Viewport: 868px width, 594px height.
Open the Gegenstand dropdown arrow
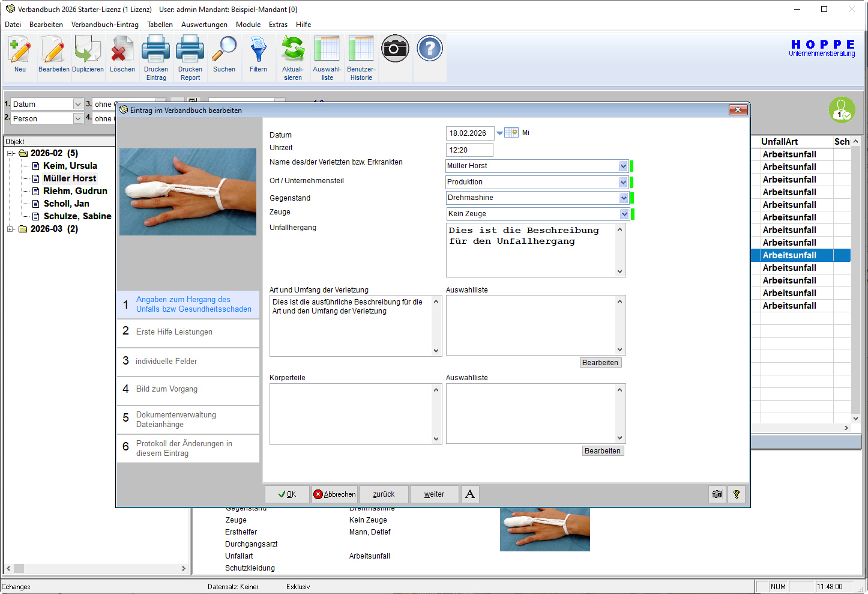pos(624,198)
